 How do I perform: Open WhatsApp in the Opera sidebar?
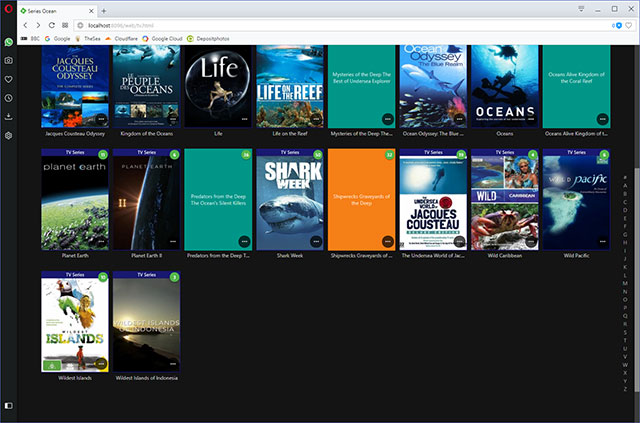(x=8, y=43)
